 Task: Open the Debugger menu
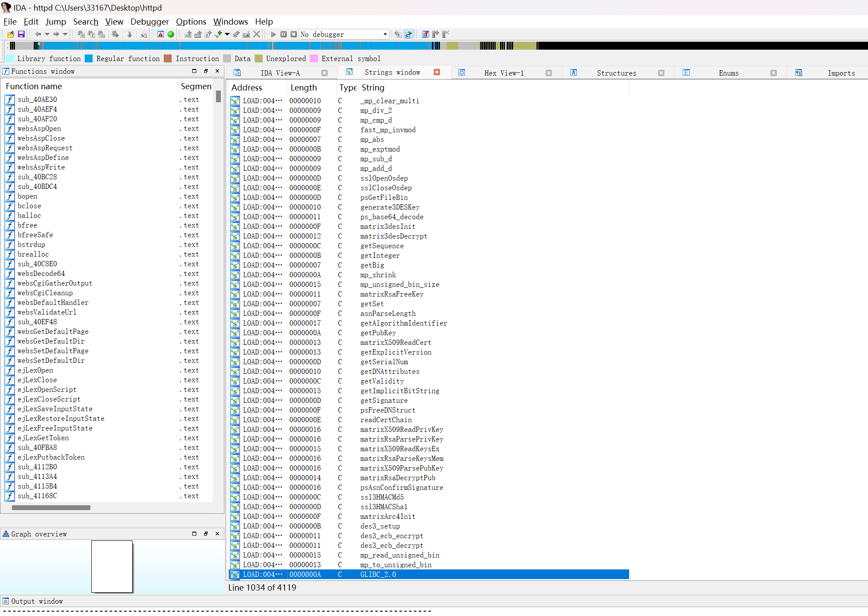[149, 22]
